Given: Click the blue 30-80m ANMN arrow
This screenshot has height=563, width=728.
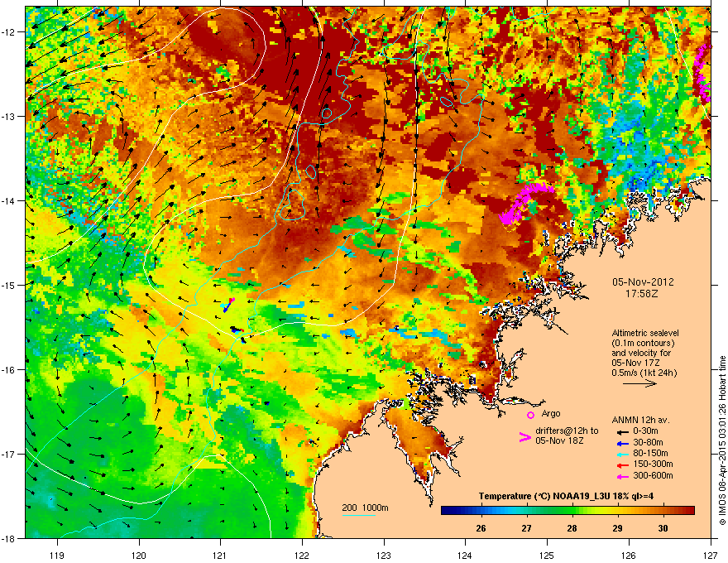Looking at the screenshot, I should click(x=621, y=443).
